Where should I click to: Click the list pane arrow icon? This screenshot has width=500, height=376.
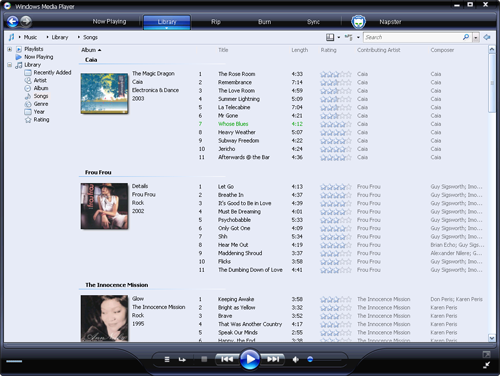click(x=487, y=37)
